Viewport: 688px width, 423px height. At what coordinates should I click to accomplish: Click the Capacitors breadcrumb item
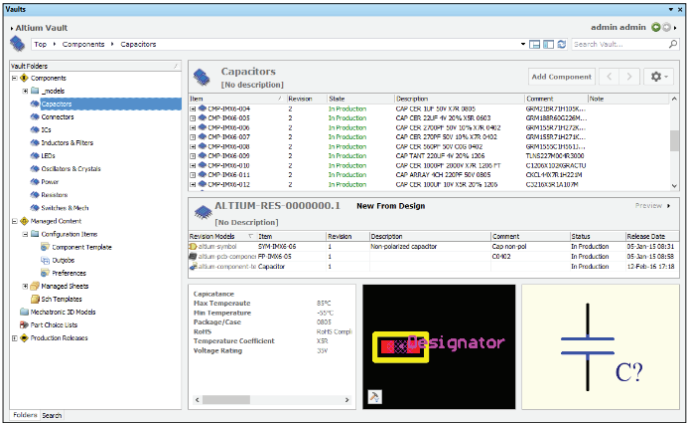tap(138, 44)
